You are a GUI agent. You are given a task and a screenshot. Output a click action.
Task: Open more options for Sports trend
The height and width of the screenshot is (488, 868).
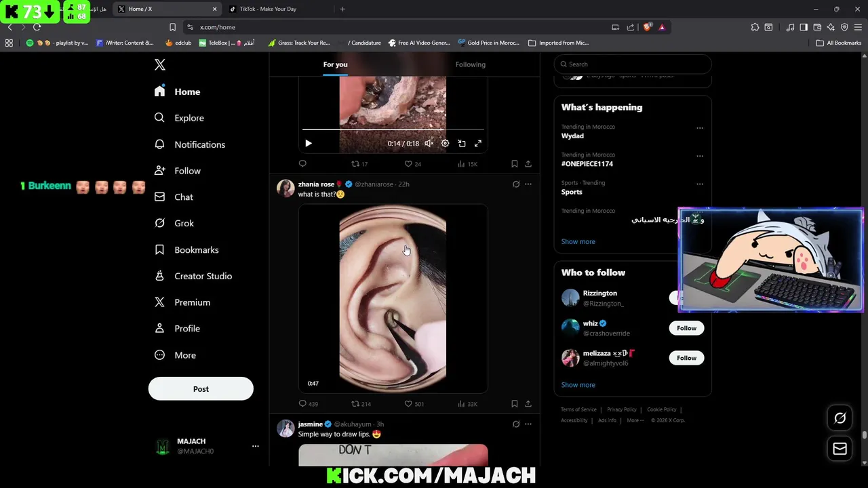pyautogui.click(x=700, y=184)
